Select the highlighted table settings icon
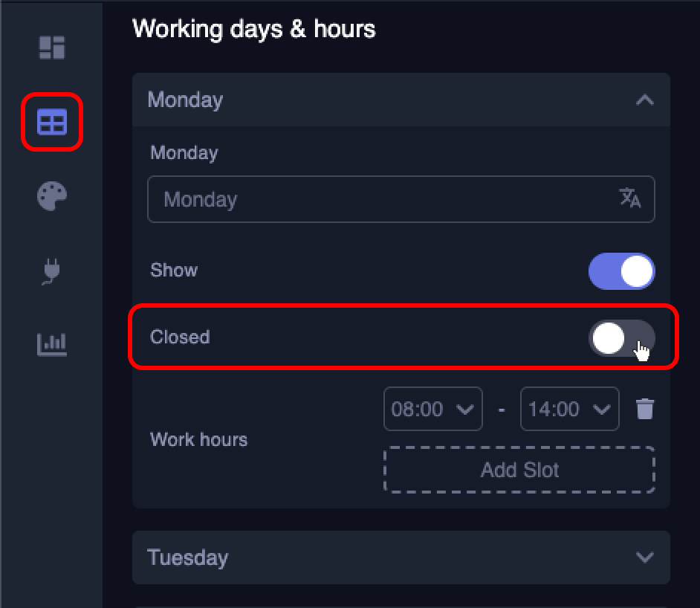The image size is (700, 608). point(51,122)
